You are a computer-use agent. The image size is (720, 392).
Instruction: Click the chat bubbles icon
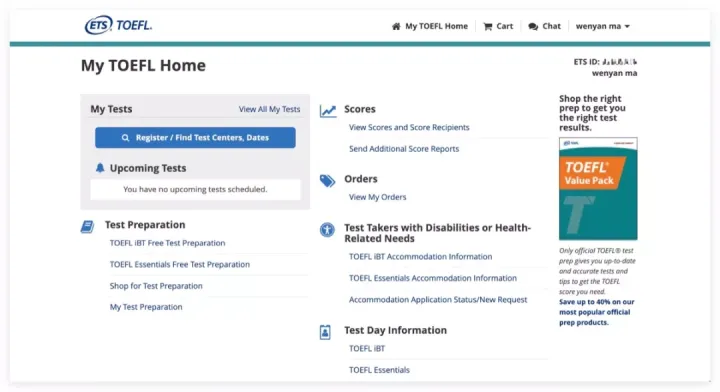533,27
